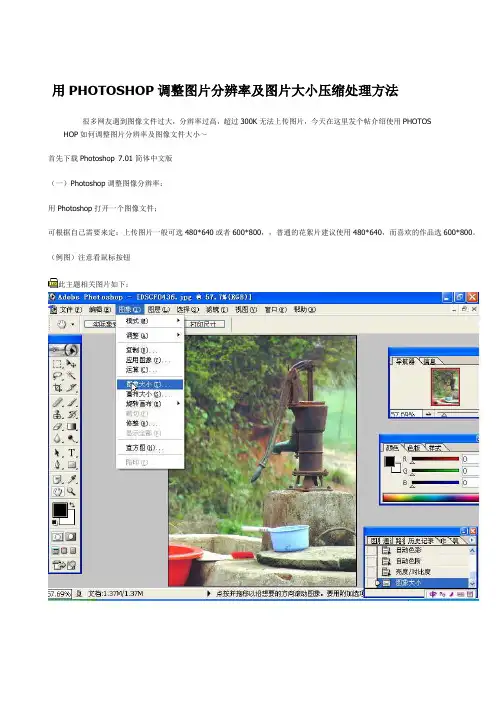
Task: Open 旋转画布 submenu arrow
Action: pos(178,403)
